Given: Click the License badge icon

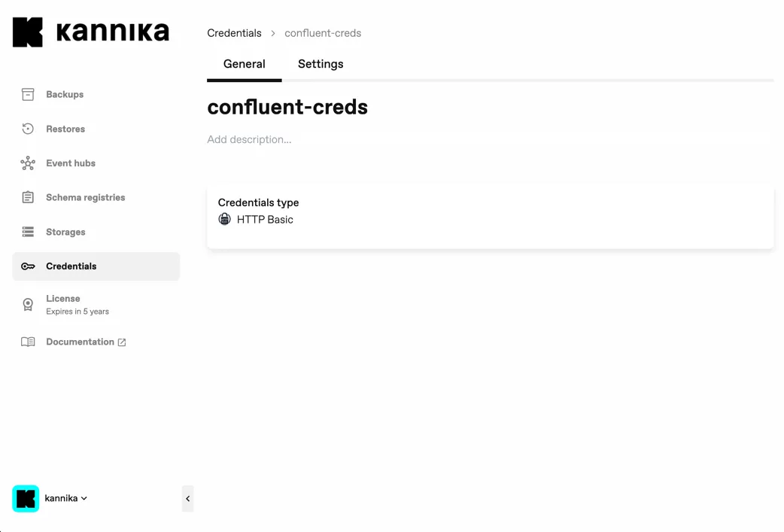Looking at the screenshot, I should (x=28, y=304).
